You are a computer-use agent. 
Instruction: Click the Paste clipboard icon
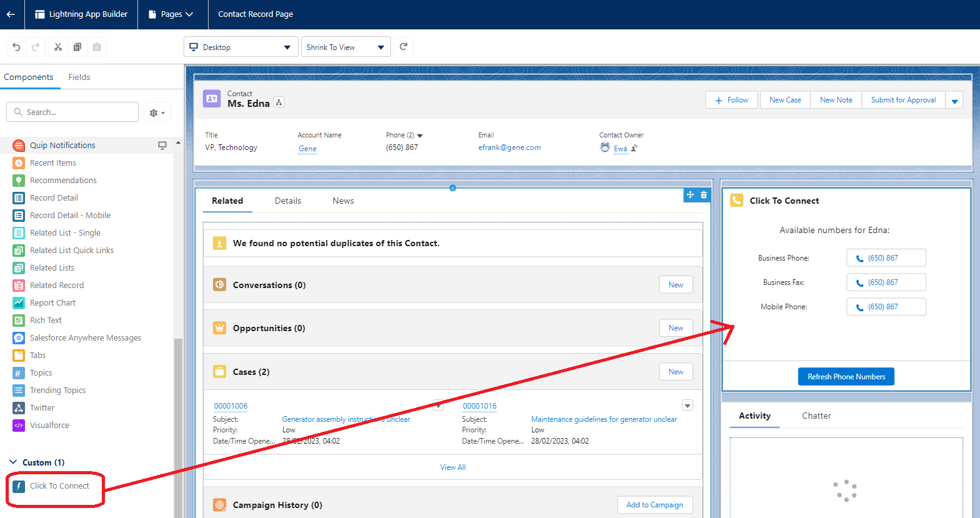click(97, 47)
